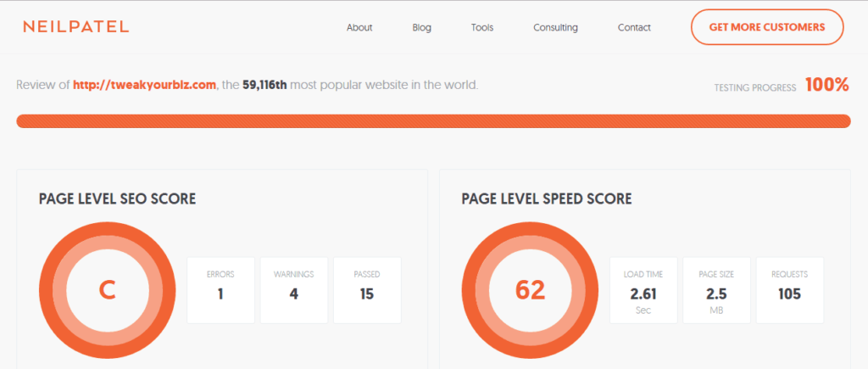Screen dimensions: 868x369
Task: Click the PAGE LEVEL SPEED SCORE heading
Action: [547, 198]
